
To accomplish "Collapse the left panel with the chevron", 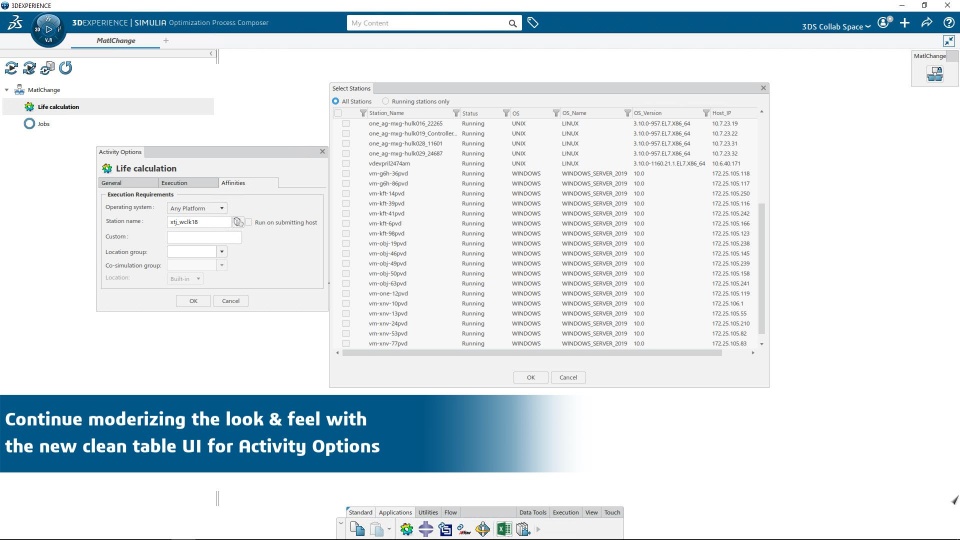I will 211,53.
